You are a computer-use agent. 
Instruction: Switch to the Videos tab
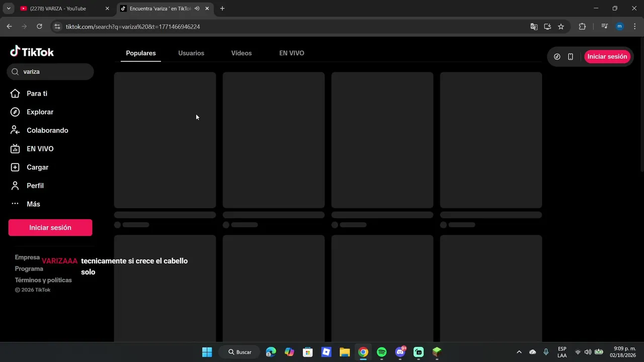(242, 53)
